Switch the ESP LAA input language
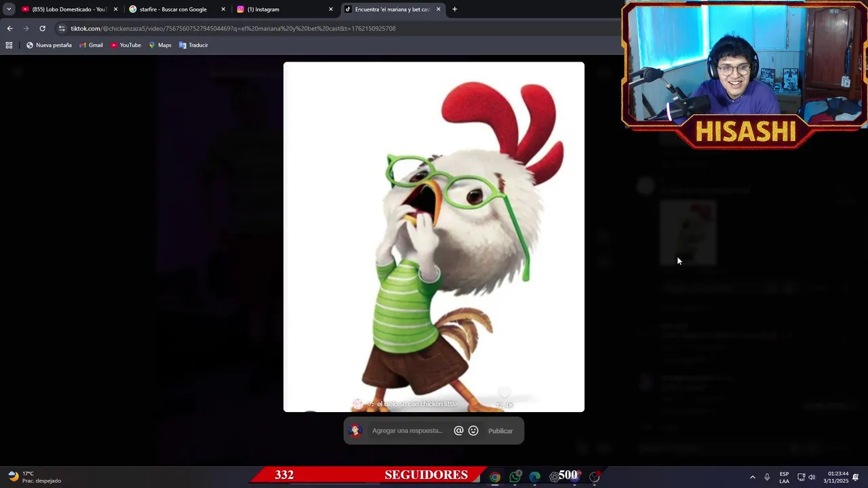868x488 pixels. pyautogui.click(x=784, y=477)
